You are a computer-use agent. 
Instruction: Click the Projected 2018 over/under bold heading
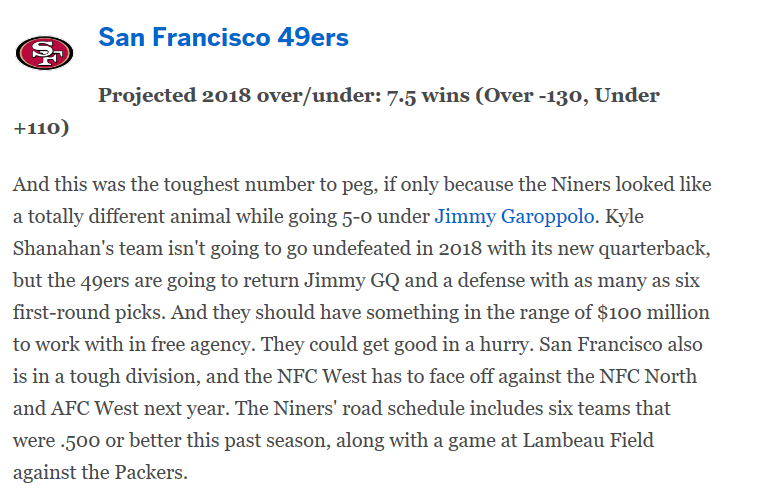[337, 111]
